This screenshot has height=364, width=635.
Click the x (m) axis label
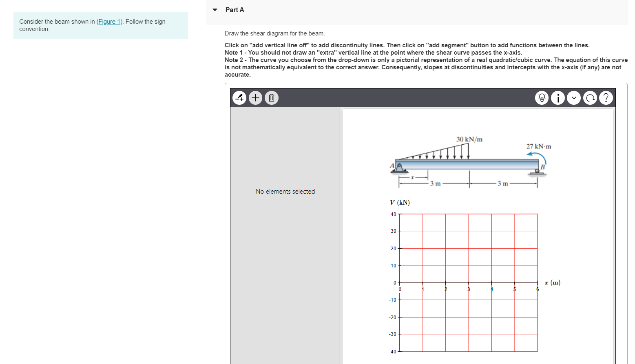pos(552,282)
